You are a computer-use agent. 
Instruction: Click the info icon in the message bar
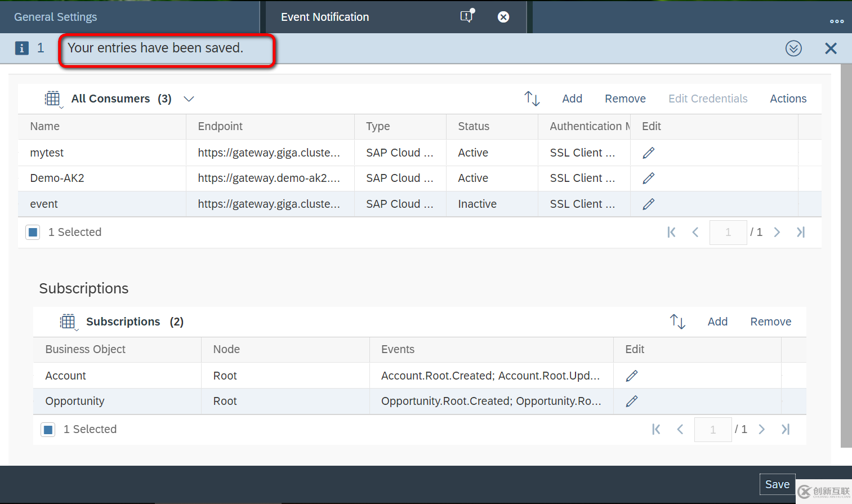21,48
